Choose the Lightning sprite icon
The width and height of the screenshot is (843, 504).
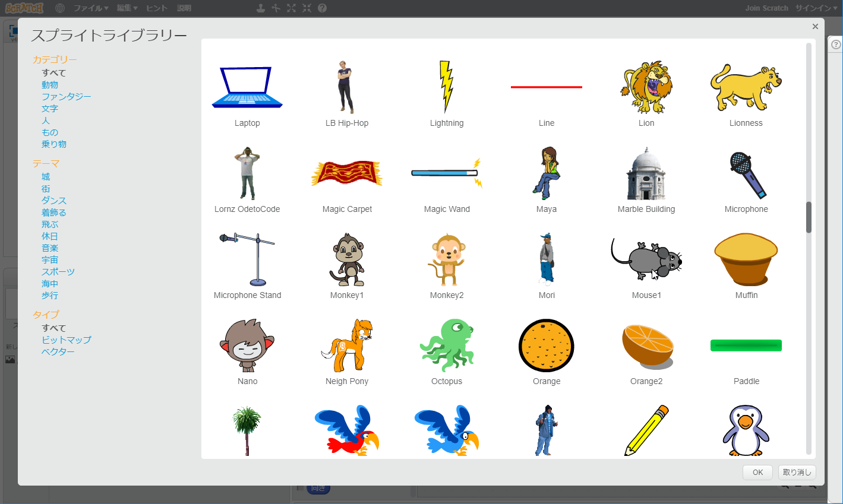(447, 87)
